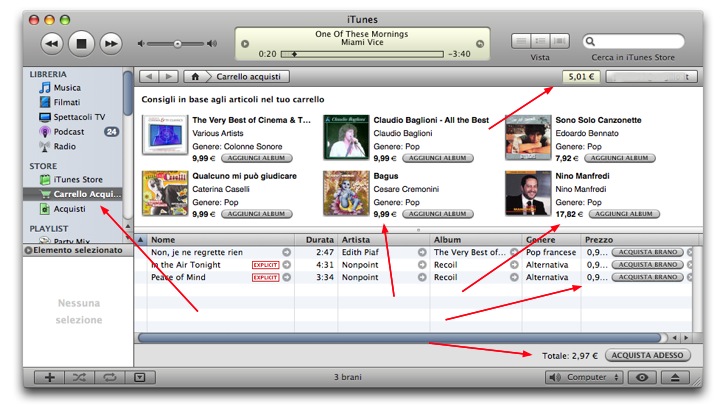Viewport: 720px width, 414px height.
Task: Switch to Cover Flow view button
Action: (560, 41)
